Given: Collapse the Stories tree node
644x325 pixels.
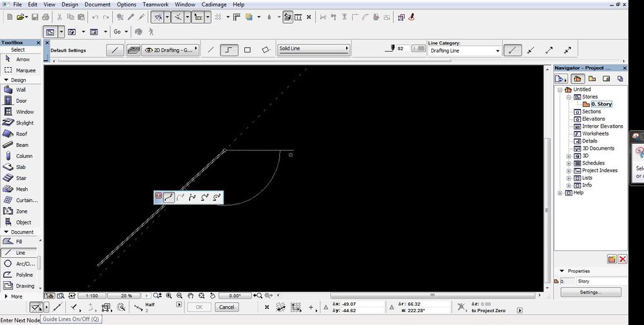Looking at the screenshot, I should click(569, 97).
